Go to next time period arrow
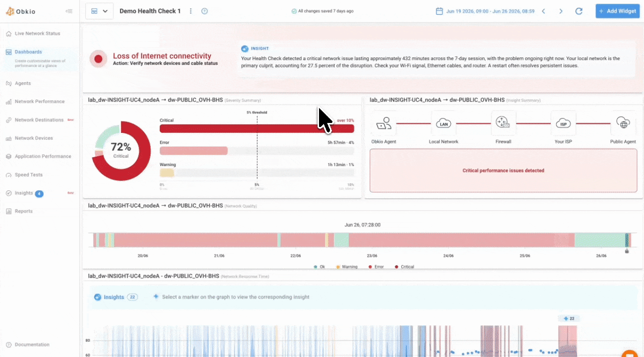644x357 pixels. click(x=561, y=11)
